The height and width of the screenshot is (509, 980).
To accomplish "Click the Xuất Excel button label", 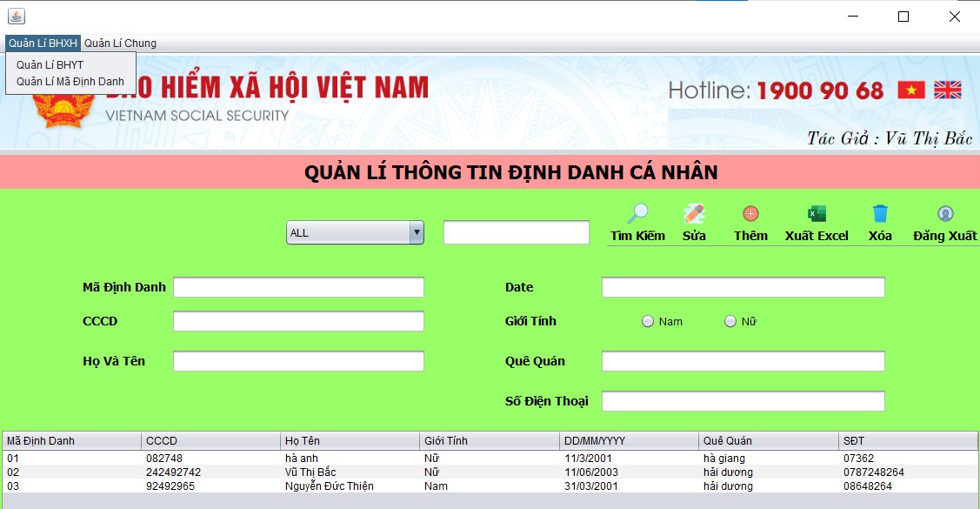I will (817, 236).
